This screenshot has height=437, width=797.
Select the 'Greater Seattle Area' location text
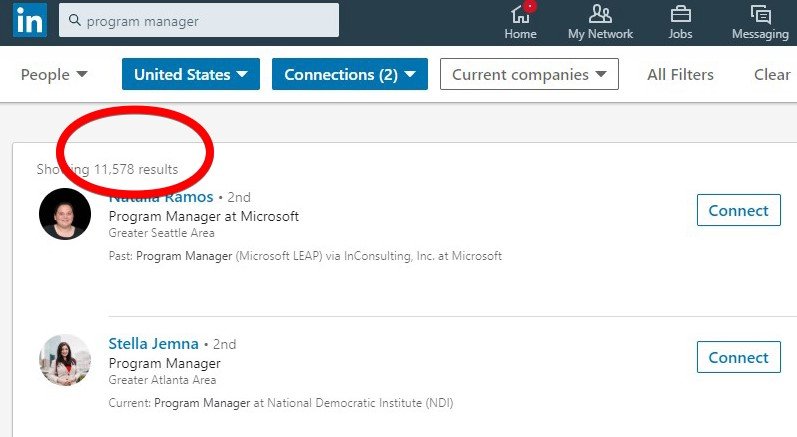[162, 233]
